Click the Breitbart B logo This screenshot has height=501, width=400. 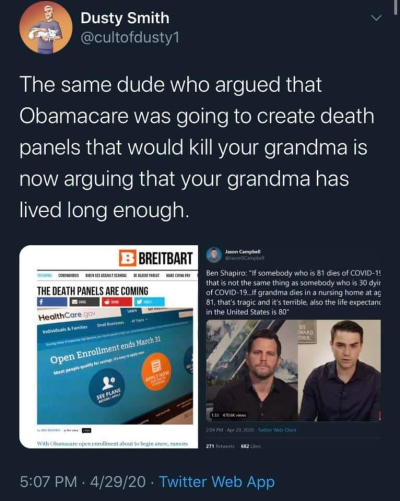(x=127, y=258)
